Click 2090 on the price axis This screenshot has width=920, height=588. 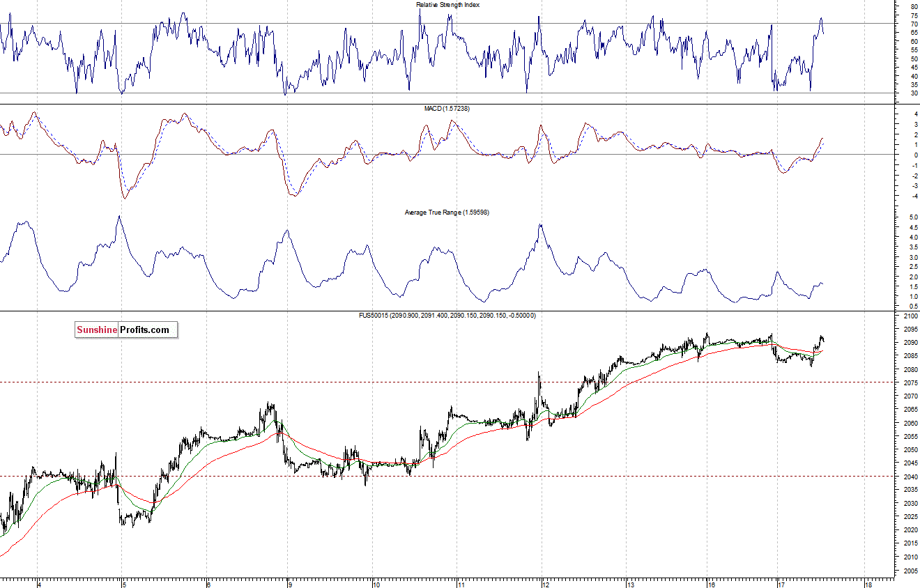[x=910, y=343]
